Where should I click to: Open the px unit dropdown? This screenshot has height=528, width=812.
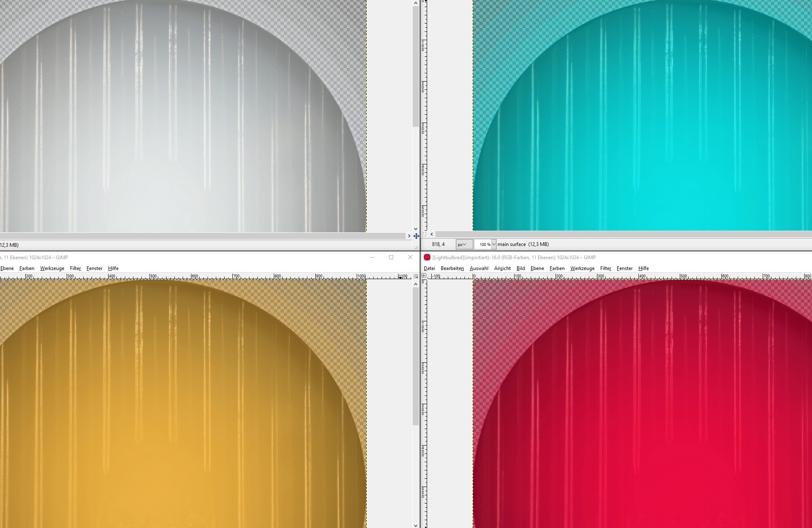(464, 244)
